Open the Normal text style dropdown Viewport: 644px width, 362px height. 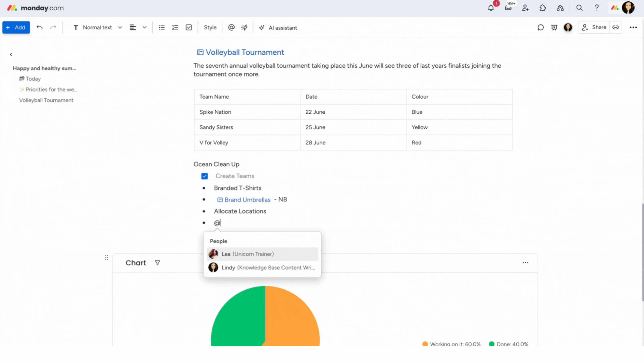pos(98,27)
